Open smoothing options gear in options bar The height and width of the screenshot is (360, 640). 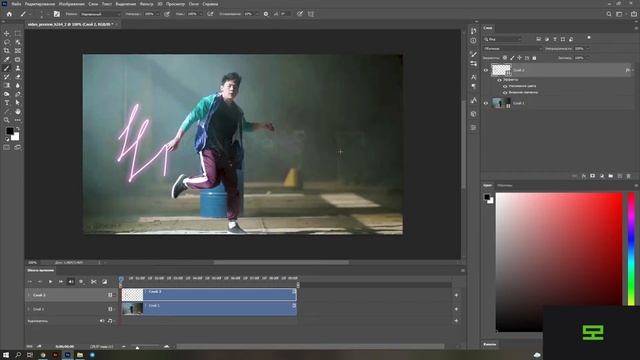pyautogui.click(x=266, y=14)
